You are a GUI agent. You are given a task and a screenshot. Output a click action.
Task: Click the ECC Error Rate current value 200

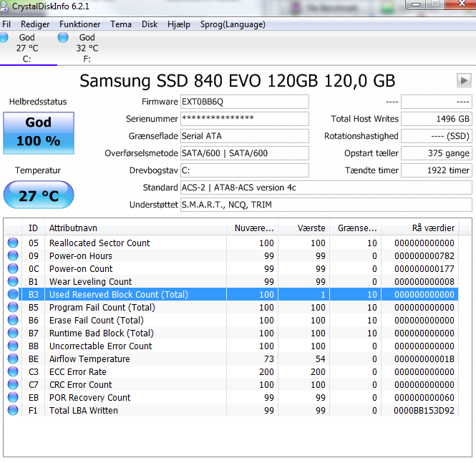pos(266,371)
